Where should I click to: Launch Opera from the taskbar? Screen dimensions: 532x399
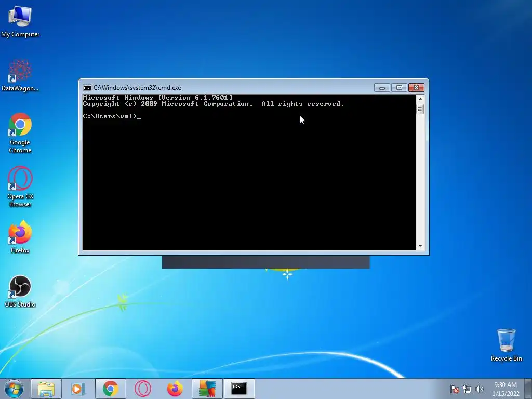click(142, 389)
